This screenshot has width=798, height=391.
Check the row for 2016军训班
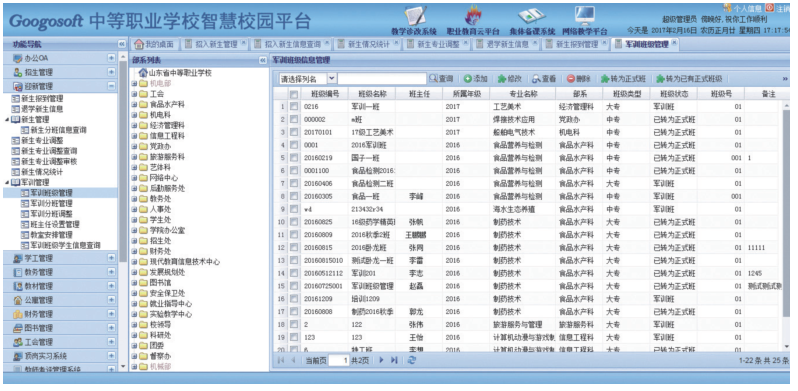coord(294,145)
